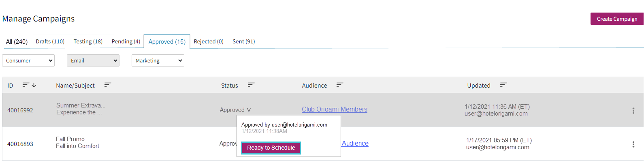
Task: Select the Testing (18) tab
Action: [x=88, y=41]
